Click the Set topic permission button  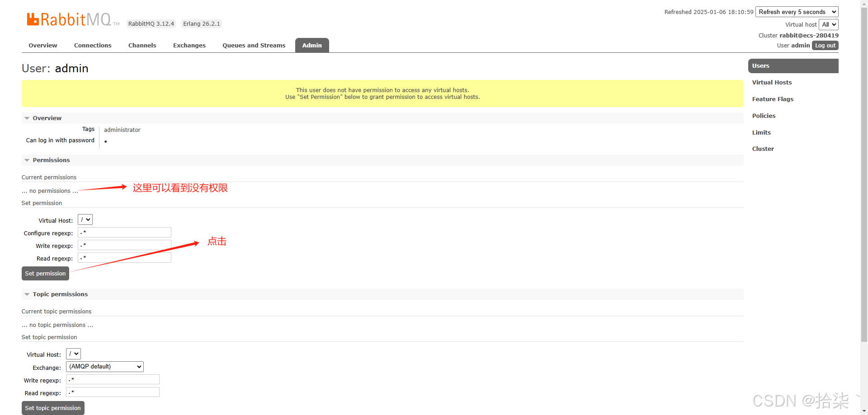(53, 408)
